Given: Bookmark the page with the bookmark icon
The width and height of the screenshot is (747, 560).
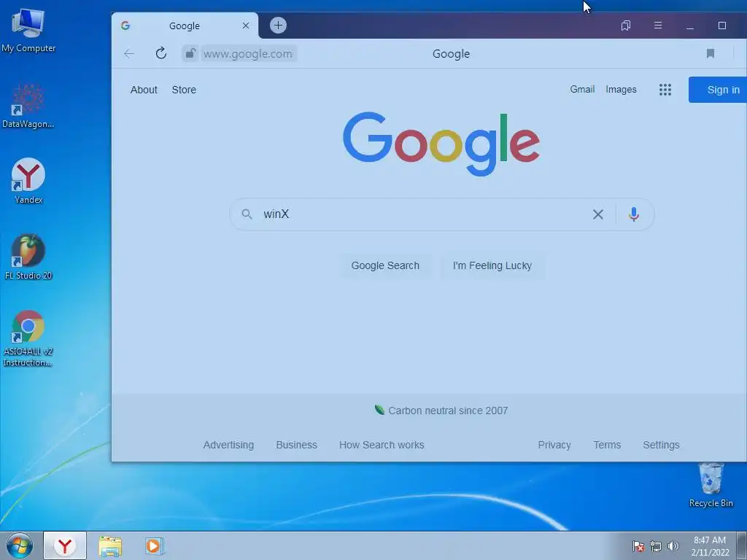Looking at the screenshot, I should [711, 53].
